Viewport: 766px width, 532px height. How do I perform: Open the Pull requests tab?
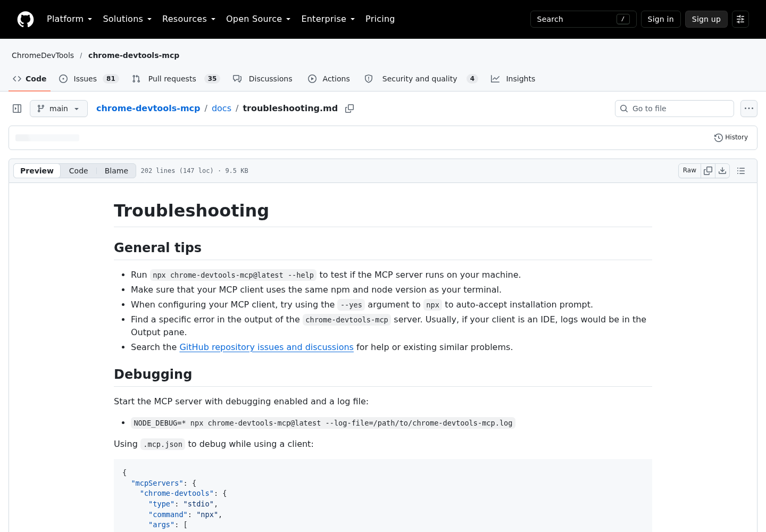coord(176,79)
